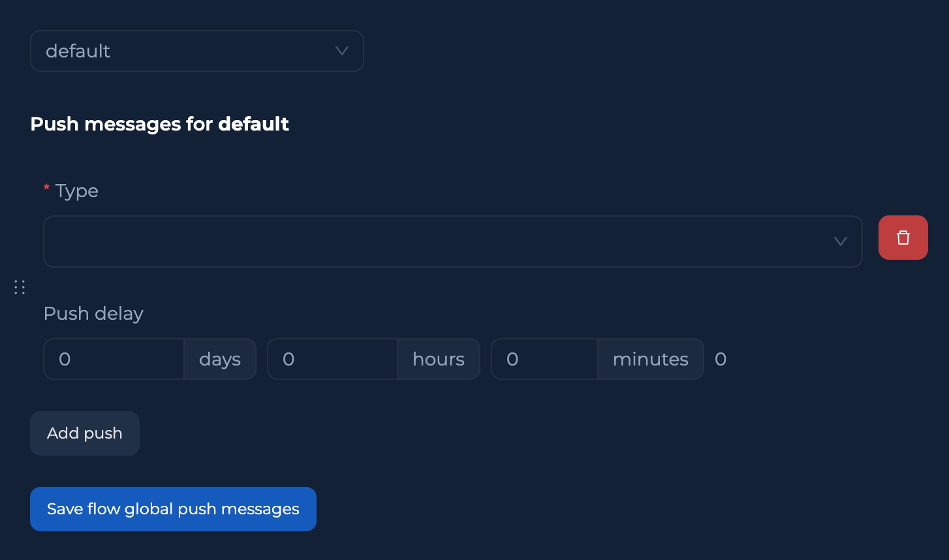
Task: Click the 'hours' unit suffix
Action: pyautogui.click(x=439, y=359)
